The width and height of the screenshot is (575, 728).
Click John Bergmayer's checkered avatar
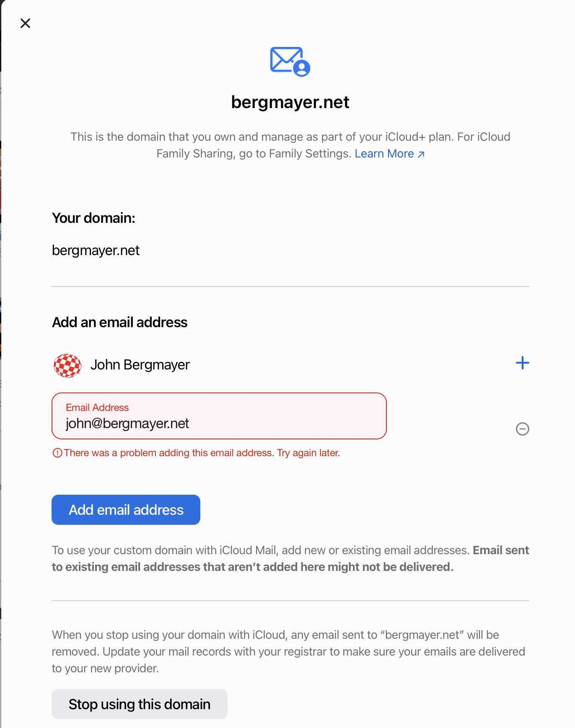(x=67, y=365)
